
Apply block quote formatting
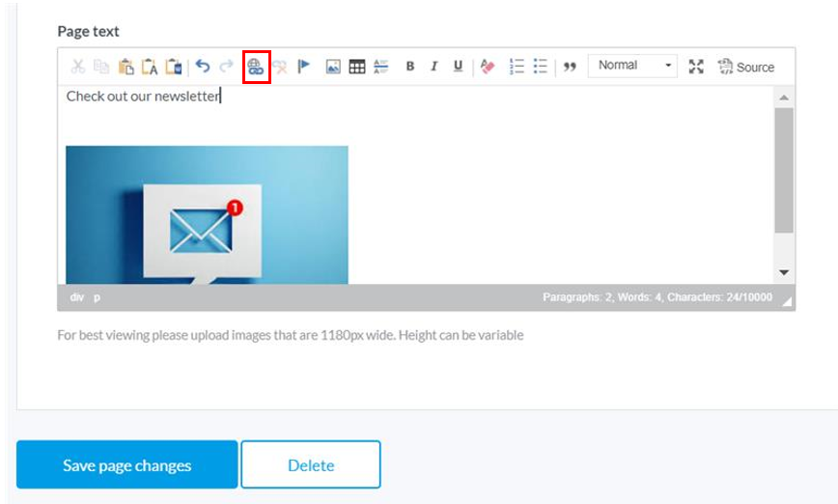point(570,67)
